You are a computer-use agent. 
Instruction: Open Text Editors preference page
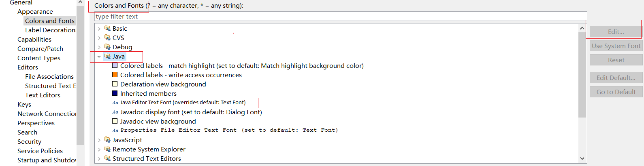[x=43, y=95]
